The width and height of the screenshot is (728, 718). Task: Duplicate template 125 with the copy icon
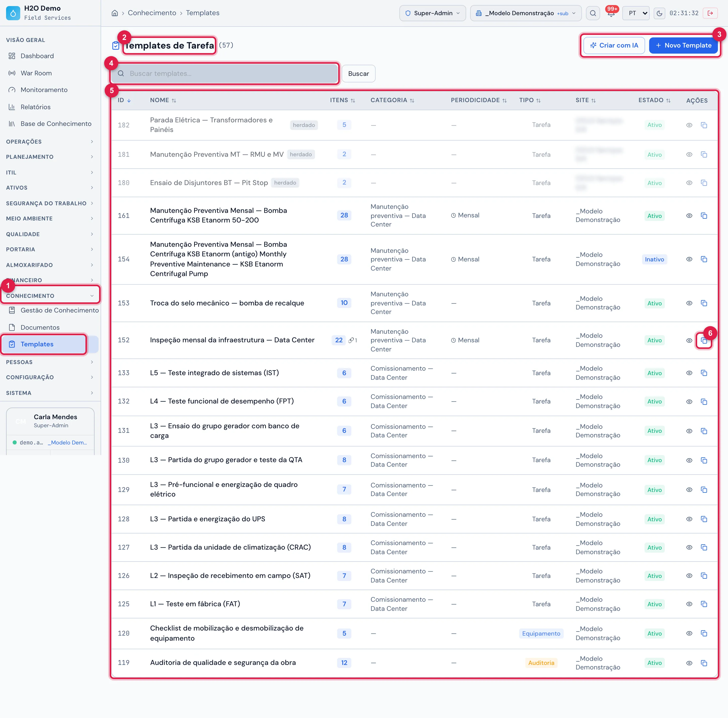(703, 604)
